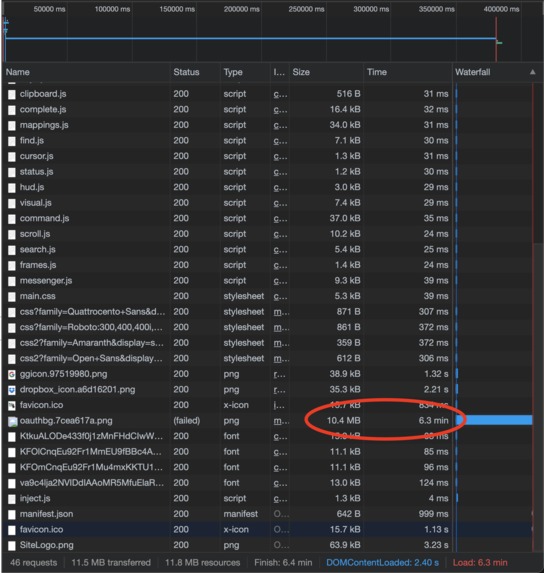Click the oauthbg.7cea617a.png image icon
This screenshot has width=544, height=573.
coord(12,421)
